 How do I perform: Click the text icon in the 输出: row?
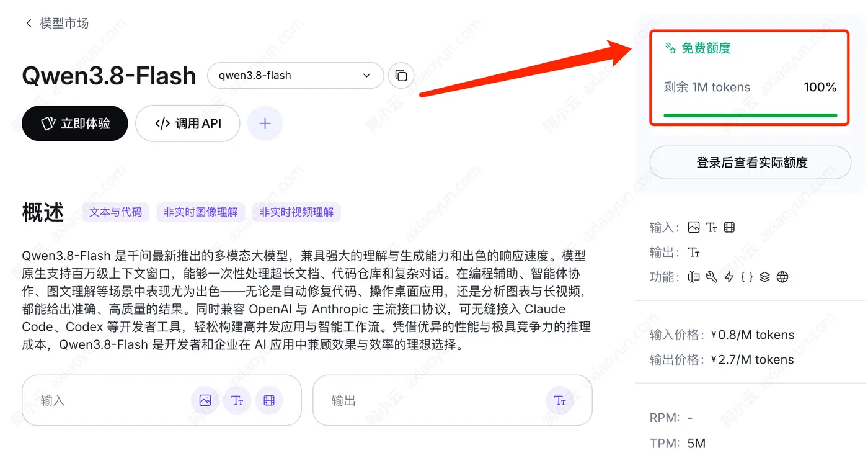(694, 253)
